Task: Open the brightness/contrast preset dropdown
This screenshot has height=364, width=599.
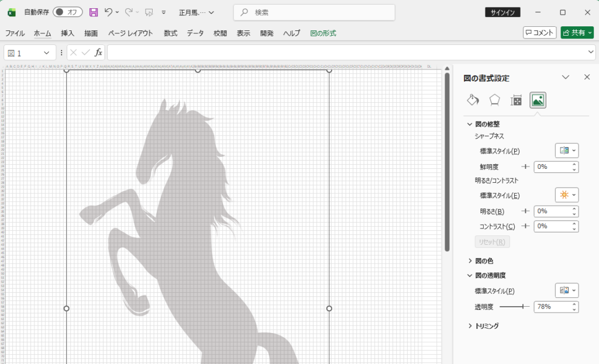Action: [566, 195]
